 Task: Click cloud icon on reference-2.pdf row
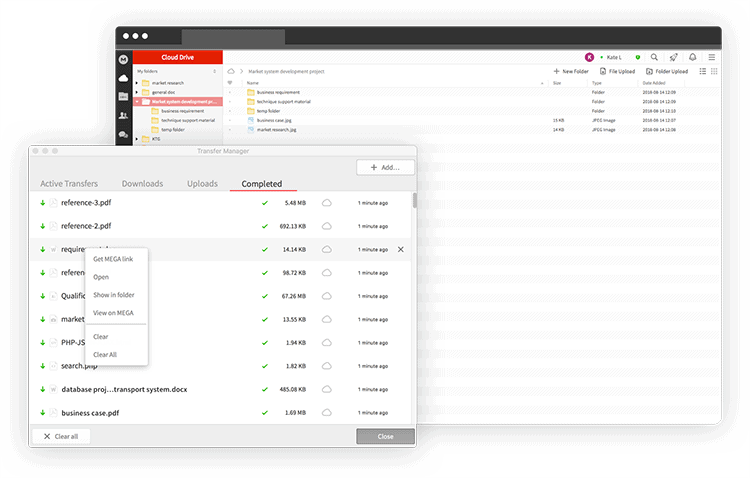tap(327, 226)
